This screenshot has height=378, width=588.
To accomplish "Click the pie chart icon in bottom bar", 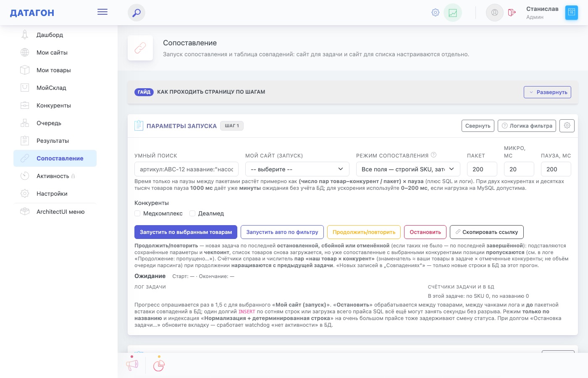I will coord(159,365).
